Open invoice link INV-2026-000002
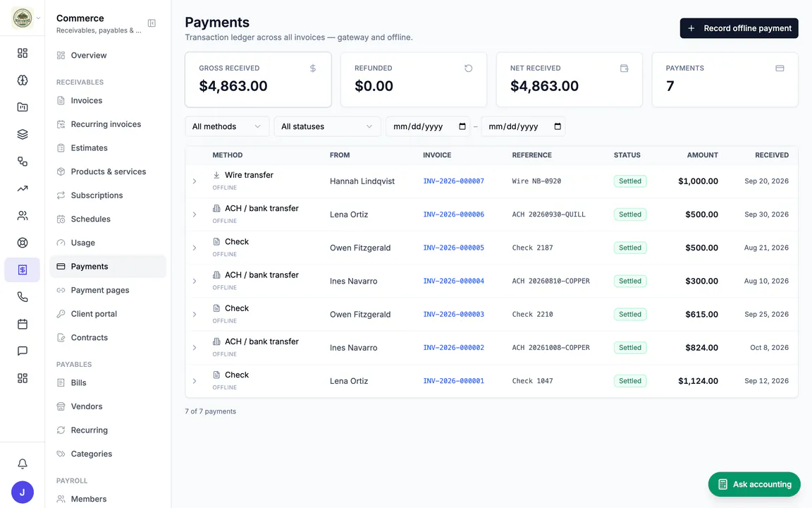The width and height of the screenshot is (812, 508). coord(454,348)
